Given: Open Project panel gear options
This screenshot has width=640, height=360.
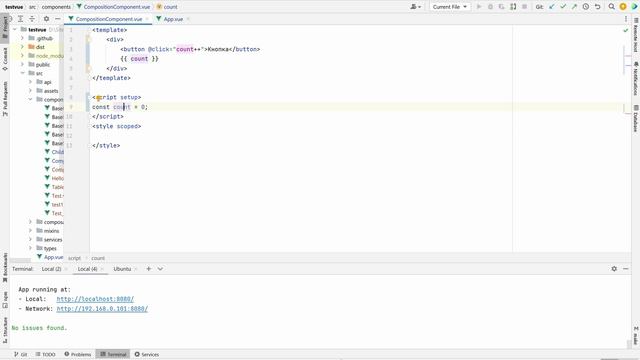Looking at the screenshot, I should pos(46,19).
